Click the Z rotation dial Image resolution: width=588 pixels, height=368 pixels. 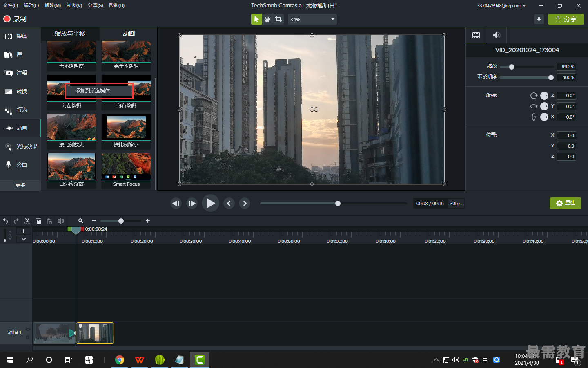coord(544,96)
